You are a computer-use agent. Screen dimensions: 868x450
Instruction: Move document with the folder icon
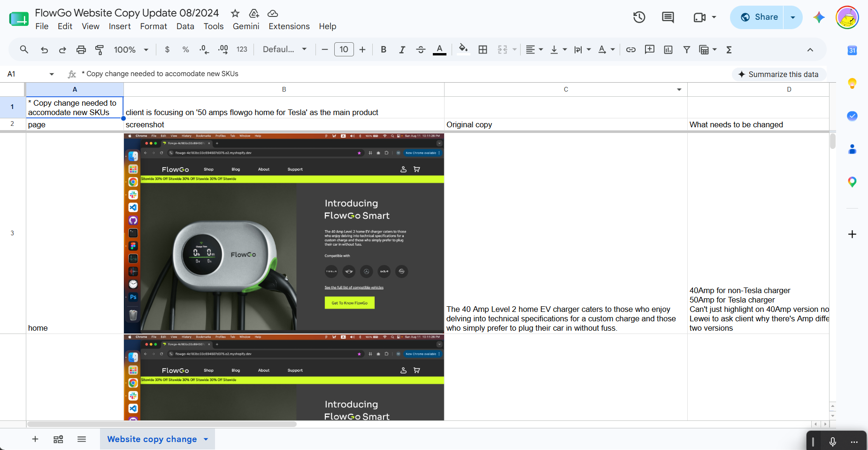coord(254,13)
